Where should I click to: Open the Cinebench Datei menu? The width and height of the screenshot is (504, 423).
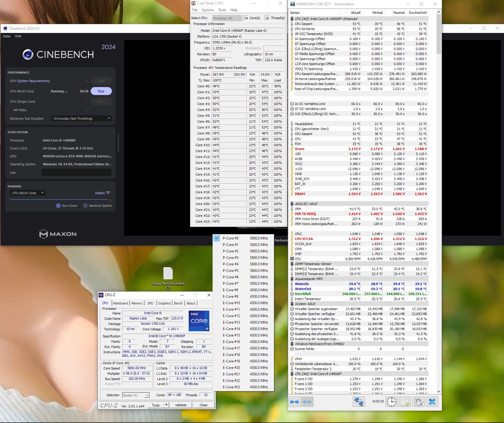6,36
